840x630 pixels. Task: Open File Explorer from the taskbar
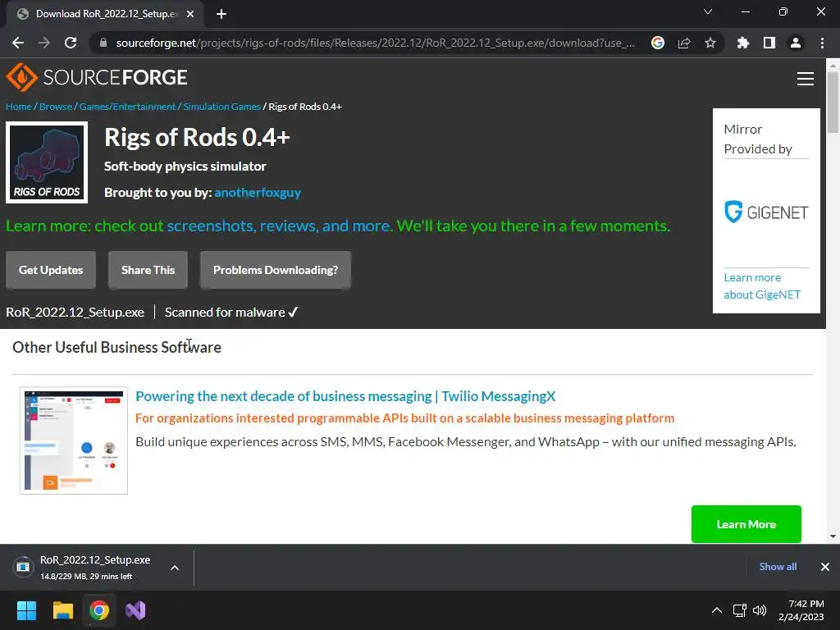[x=62, y=610]
